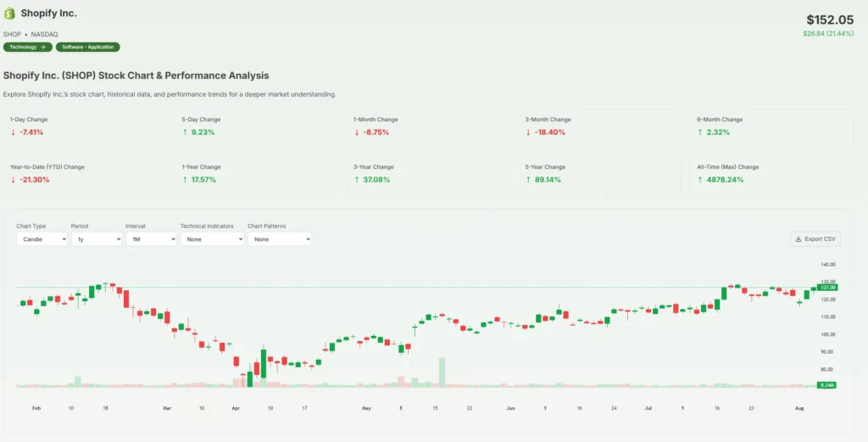Open the Period dropdown showing 1y

point(97,239)
